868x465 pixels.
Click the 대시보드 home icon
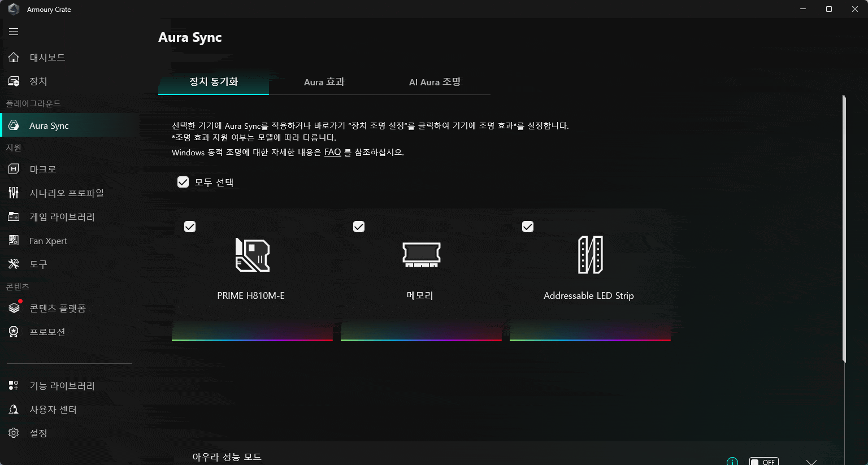coord(14,58)
